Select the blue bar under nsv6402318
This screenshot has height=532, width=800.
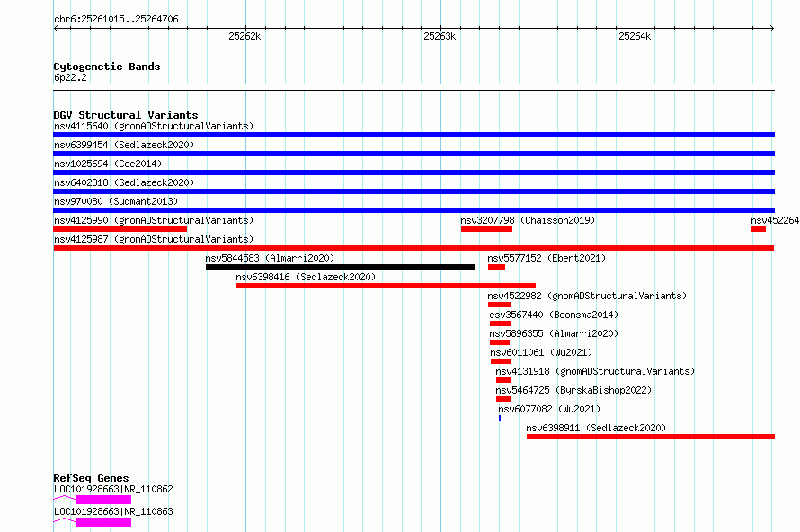coord(413,191)
